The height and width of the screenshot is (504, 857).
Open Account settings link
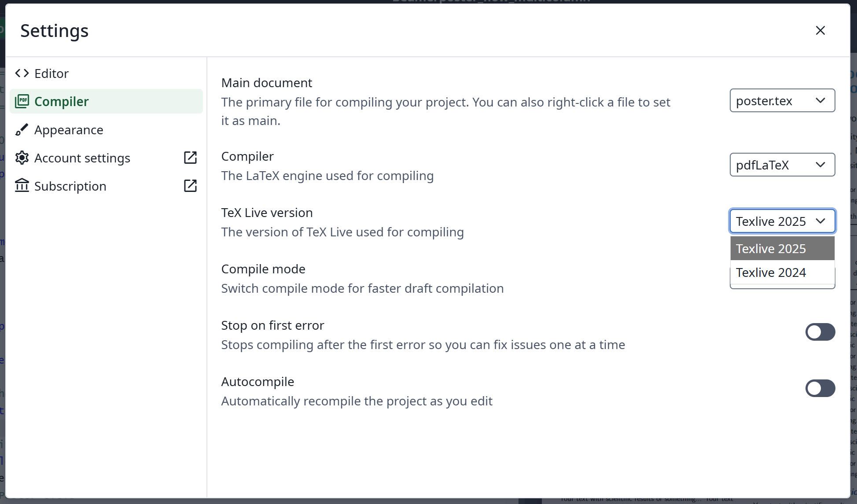(x=82, y=158)
